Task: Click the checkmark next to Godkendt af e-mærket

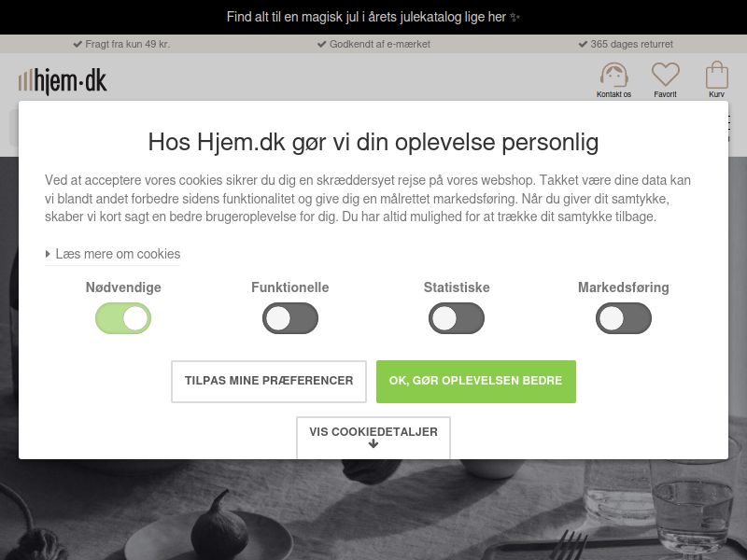Action: 321,44
